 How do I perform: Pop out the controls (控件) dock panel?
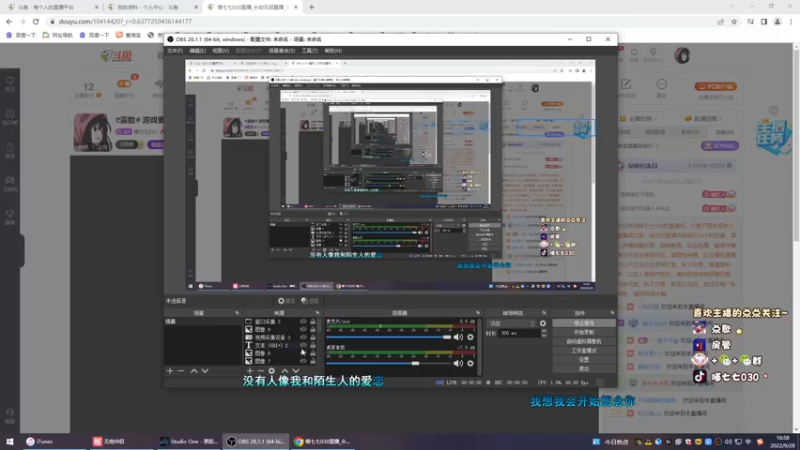[612, 313]
